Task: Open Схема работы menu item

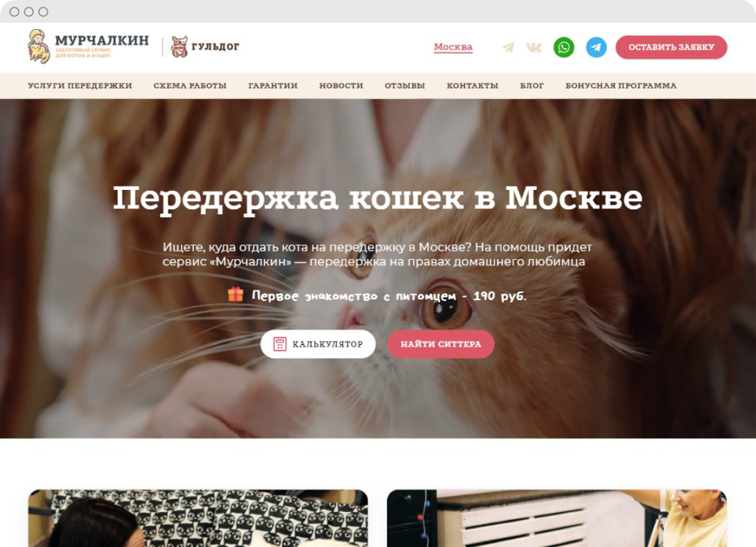Action: [x=190, y=86]
